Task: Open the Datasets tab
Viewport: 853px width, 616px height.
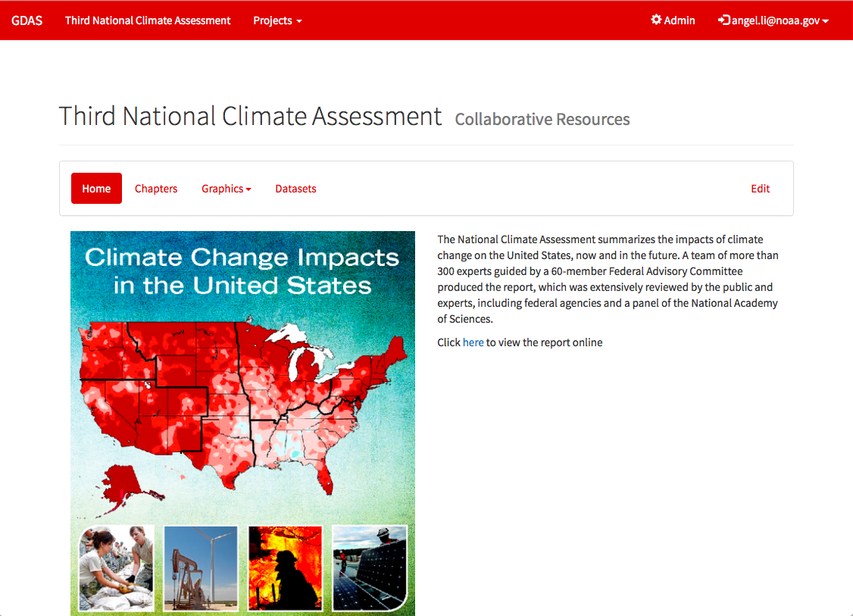Action: [x=295, y=188]
